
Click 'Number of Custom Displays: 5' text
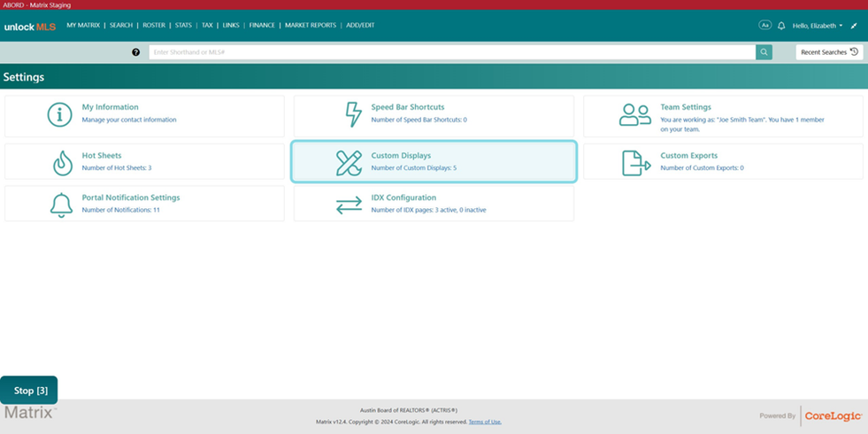(414, 167)
